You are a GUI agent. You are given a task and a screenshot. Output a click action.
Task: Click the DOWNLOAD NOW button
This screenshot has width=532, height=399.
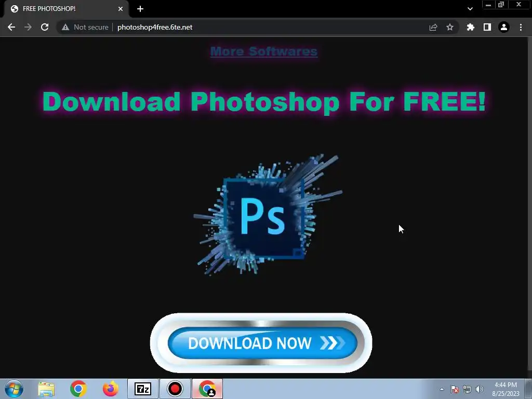tap(262, 343)
